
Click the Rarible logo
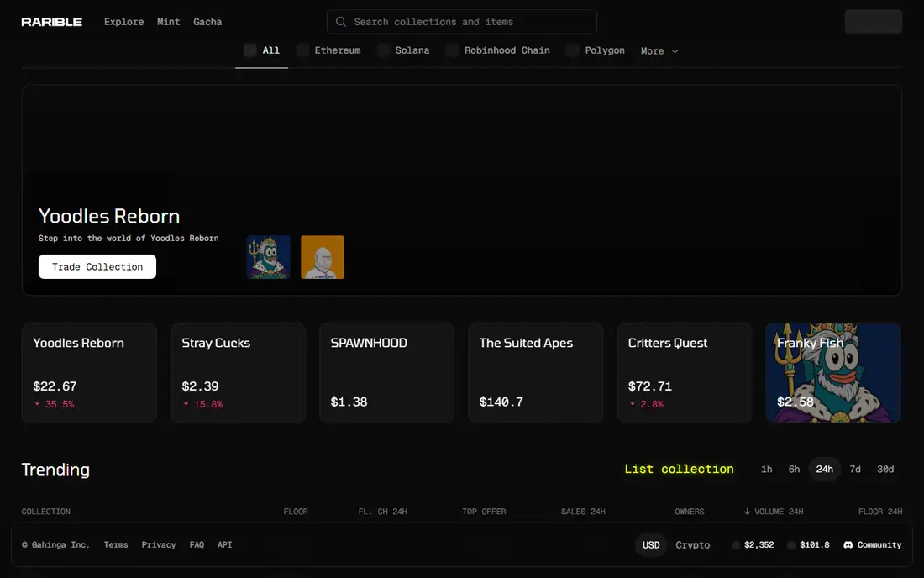pyautogui.click(x=52, y=22)
